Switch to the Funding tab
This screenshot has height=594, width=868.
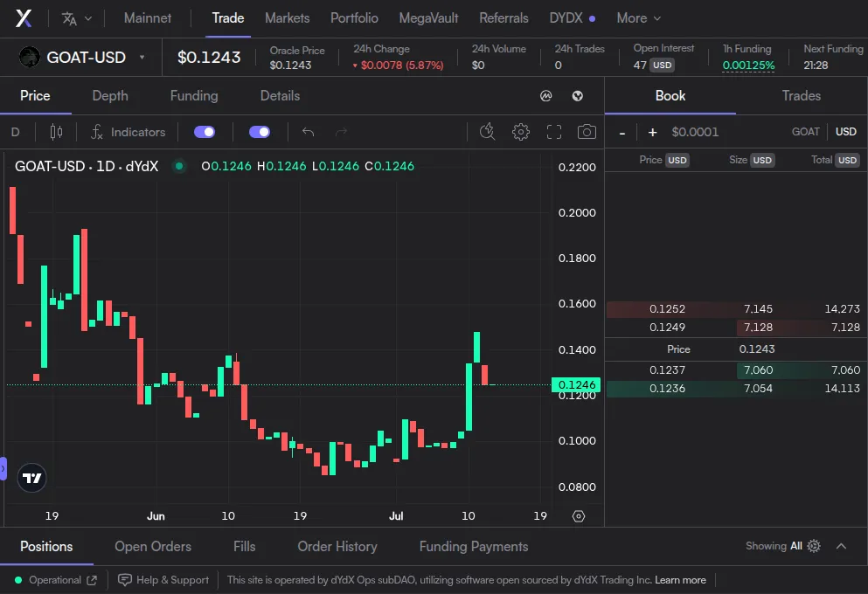[194, 96]
